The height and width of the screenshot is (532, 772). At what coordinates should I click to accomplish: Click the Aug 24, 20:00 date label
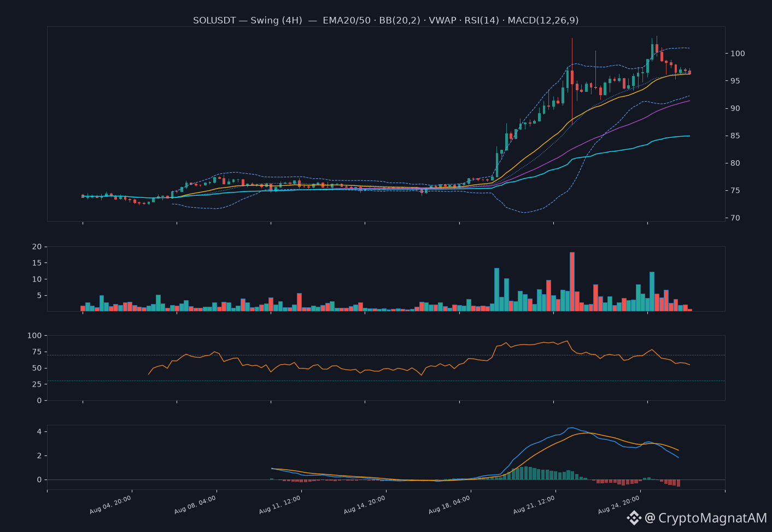pos(619,505)
